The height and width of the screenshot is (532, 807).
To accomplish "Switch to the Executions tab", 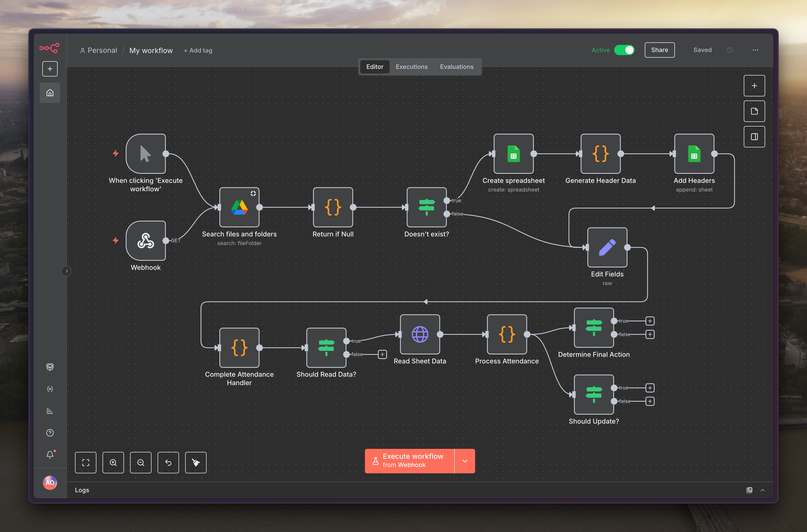I will pyautogui.click(x=411, y=67).
